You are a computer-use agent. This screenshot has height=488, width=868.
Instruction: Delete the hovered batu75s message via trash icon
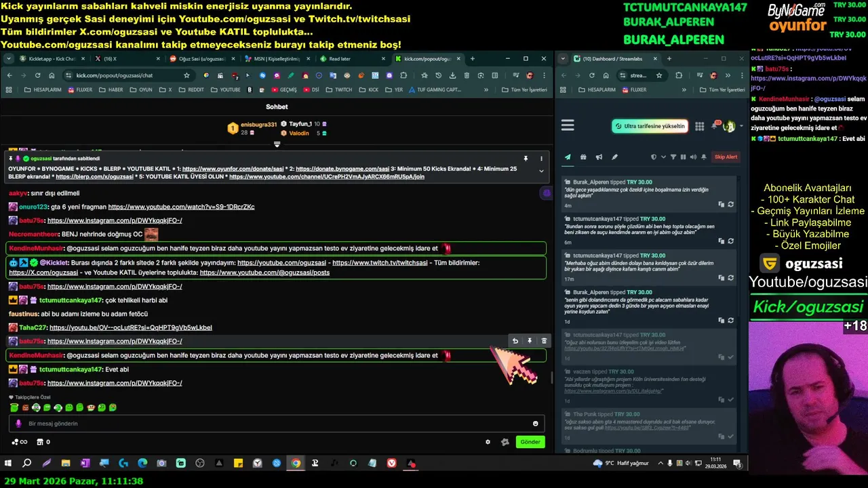pyautogui.click(x=544, y=341)
